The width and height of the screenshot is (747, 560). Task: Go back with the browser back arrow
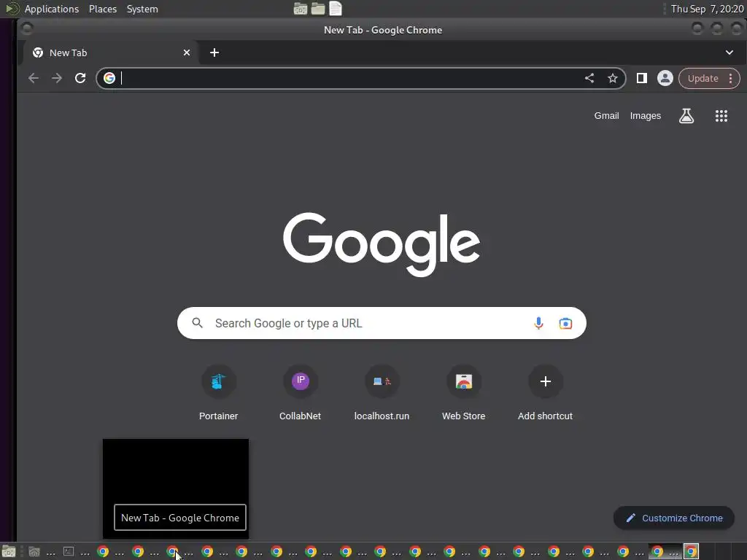(x=34, y=78)
